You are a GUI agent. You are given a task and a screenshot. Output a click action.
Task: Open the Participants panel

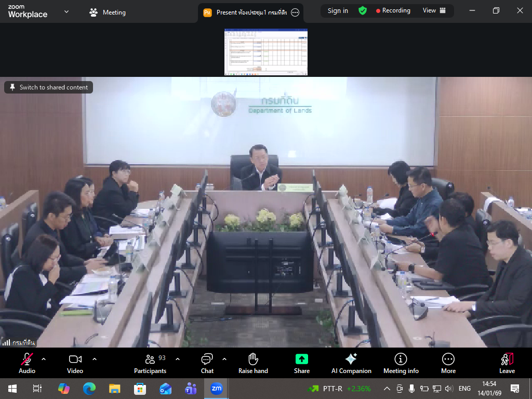tap(150, 363)
